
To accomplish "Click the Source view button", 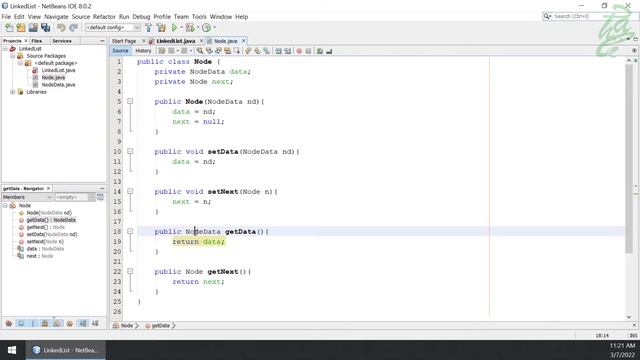I will 120,51.
